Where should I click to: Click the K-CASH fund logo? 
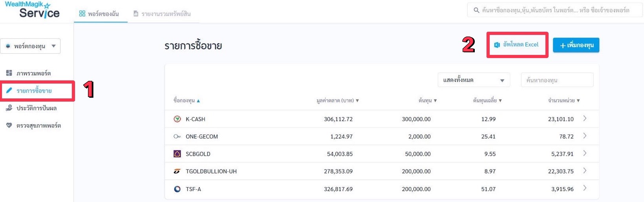tap(177, 119)
